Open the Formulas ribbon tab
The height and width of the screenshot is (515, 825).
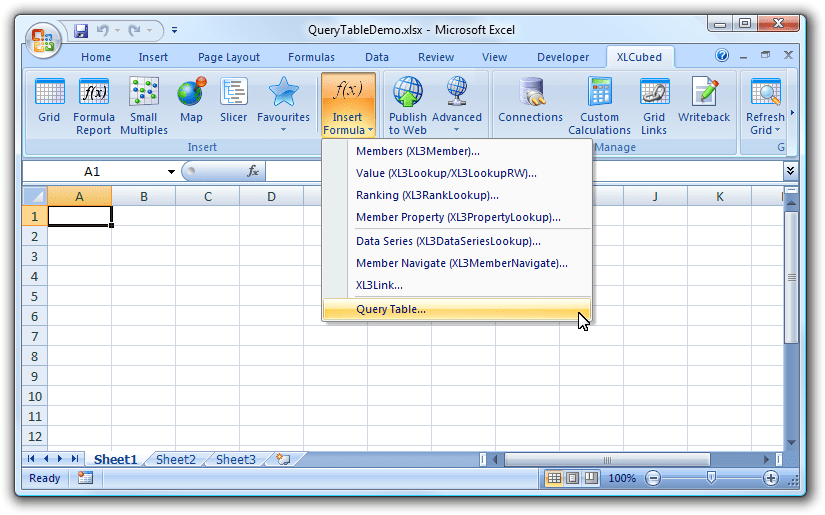[x=311, y=57]
